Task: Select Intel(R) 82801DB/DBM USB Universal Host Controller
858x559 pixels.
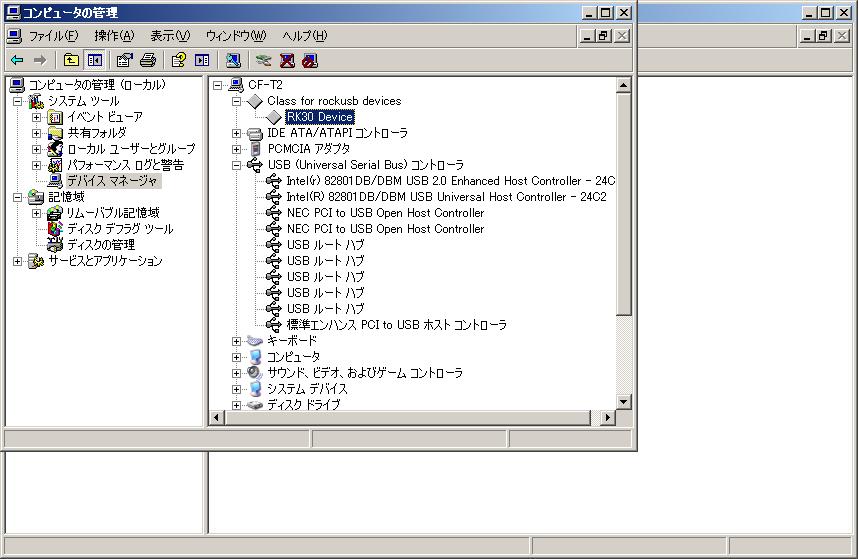Action: 447,197
